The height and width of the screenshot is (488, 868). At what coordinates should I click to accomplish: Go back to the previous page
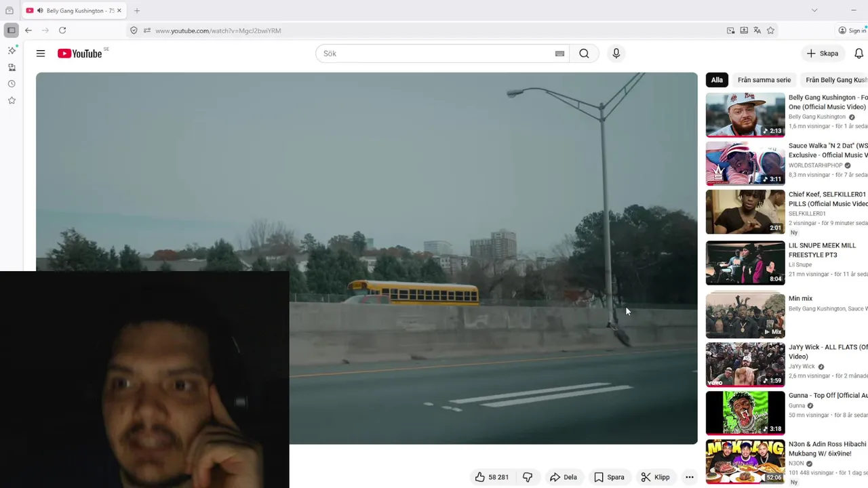(x=28, y=30)
